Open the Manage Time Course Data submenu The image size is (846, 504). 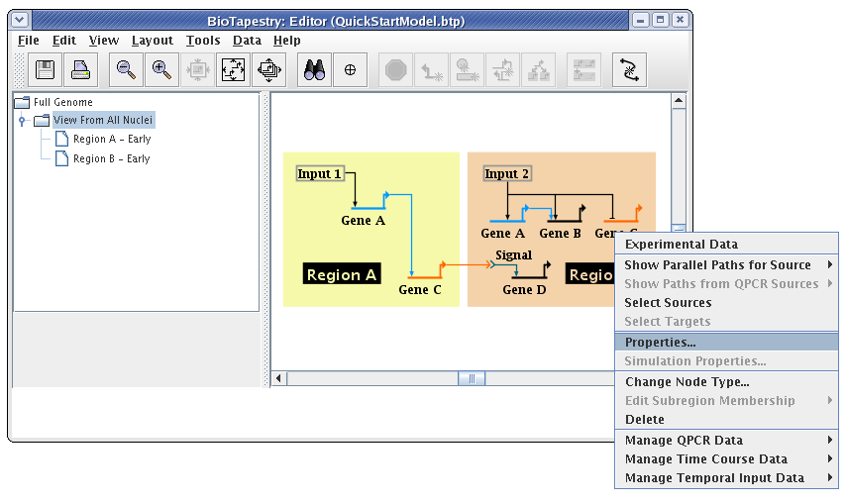click(726, 459)
